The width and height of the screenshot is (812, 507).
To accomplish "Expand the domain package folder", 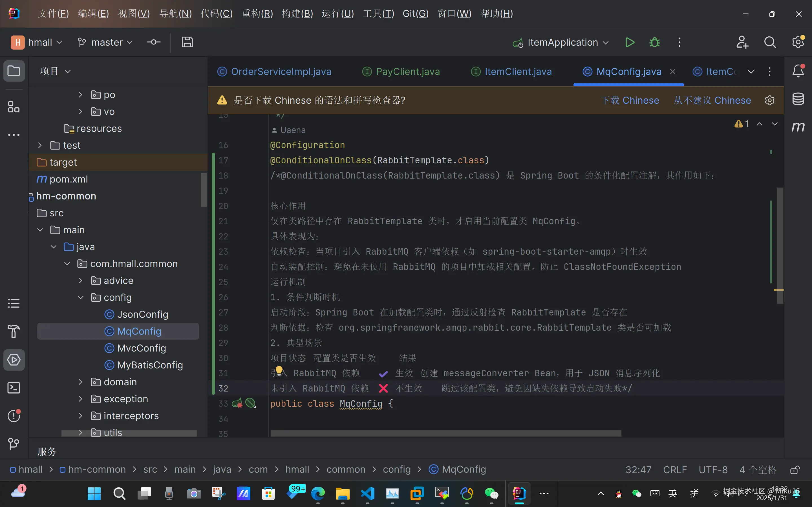I will [80, 382].
